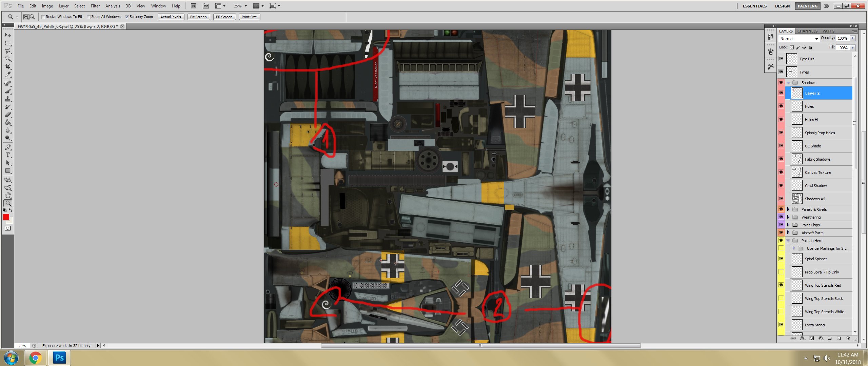
Task: Click the Print Size button
Action: point(249,17)
